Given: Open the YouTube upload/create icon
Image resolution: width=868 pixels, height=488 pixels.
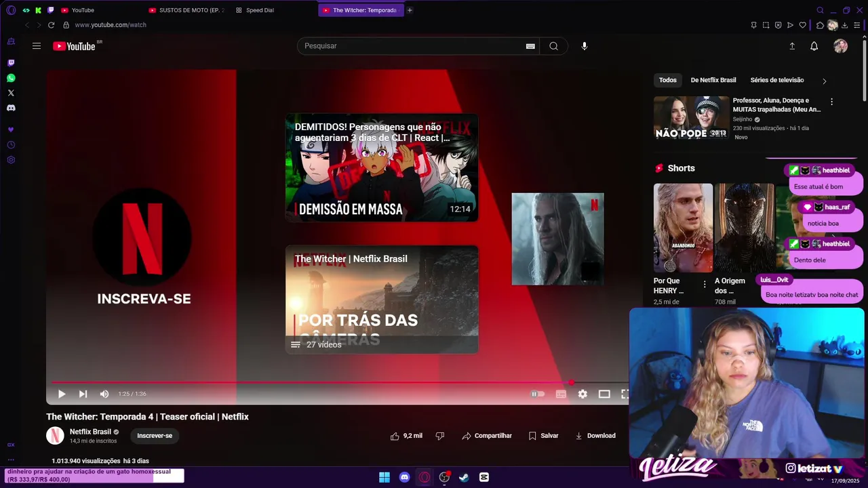Looking at the screenshot, I should pyautogui.click(x=792, y=46).
